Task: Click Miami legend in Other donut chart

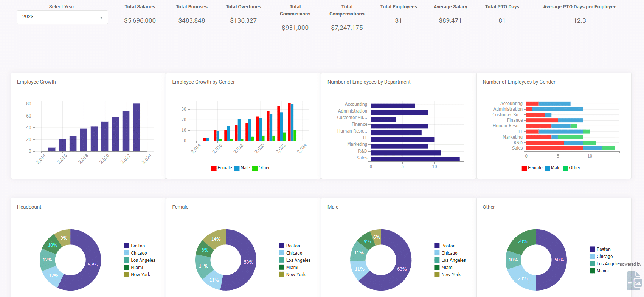Action: coord(599,271)
